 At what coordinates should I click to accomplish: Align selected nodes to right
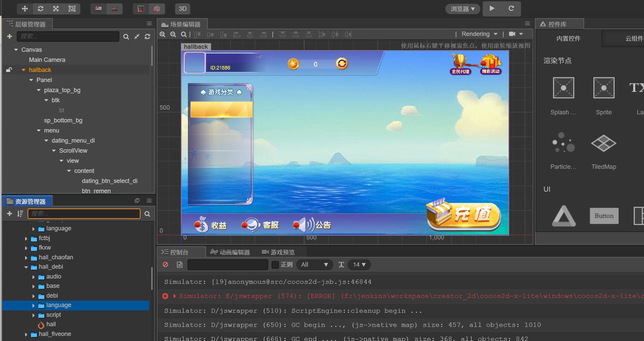263,34
